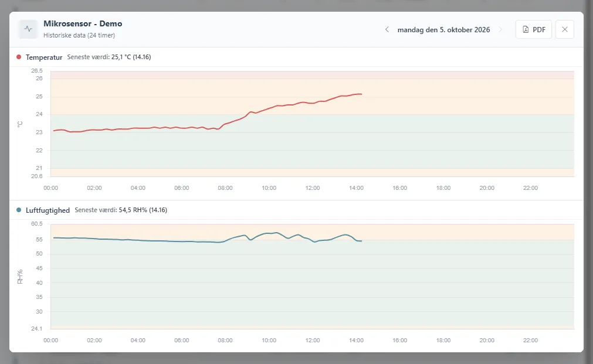This screenshot has height=364, width=593.
Task: Go to the previous day with left chevron
Action: click(x=387, y=29)
